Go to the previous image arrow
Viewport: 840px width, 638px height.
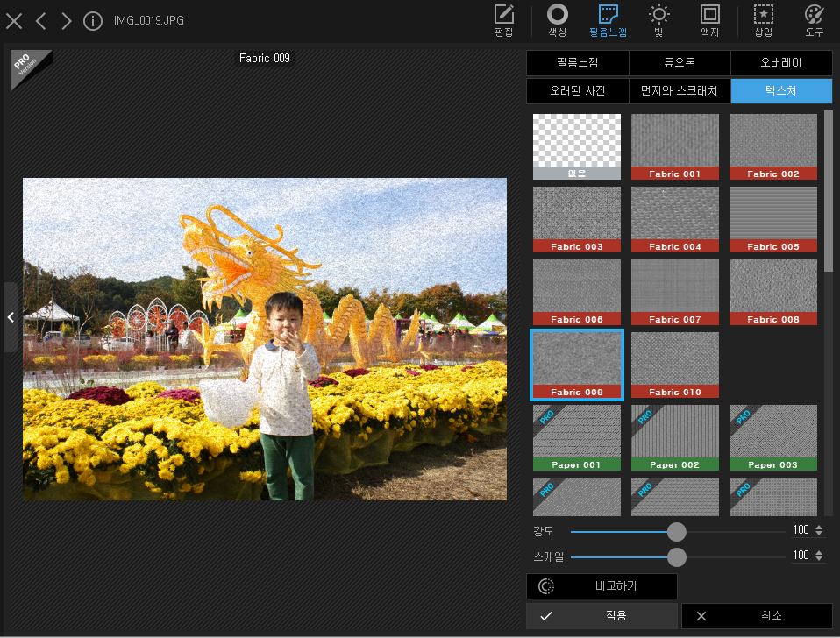[40, 21]
